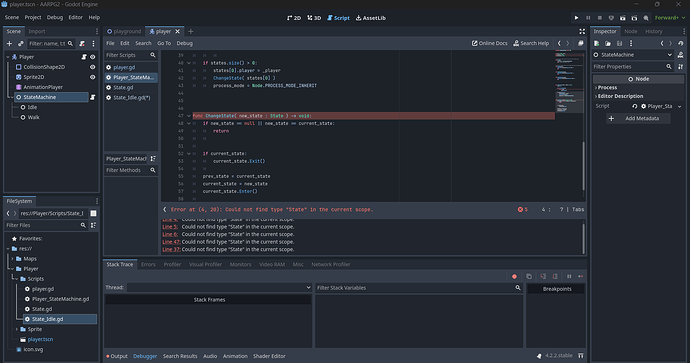Expand the Maps folder in FileSystem
The image size is (690, 363).
point(13,259)
